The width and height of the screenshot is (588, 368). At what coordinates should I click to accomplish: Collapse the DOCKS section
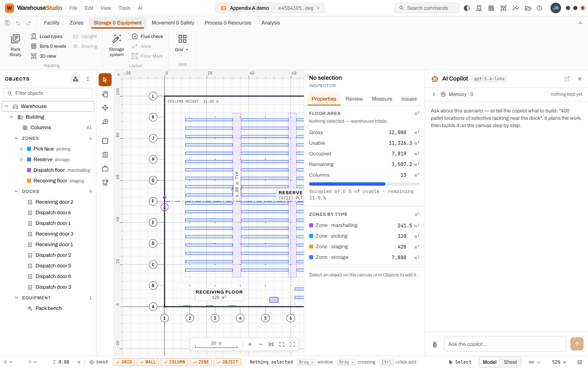coord(16,191)
